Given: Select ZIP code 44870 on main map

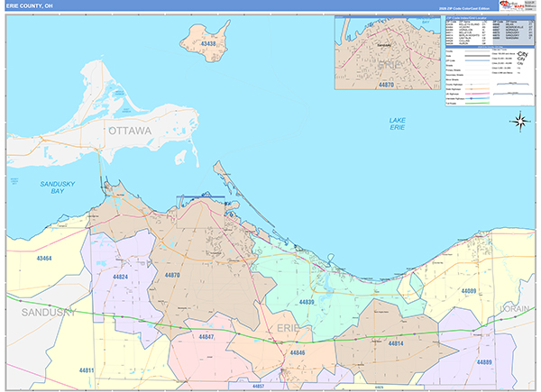Looking at the screenshot, I should coord(172,275).
